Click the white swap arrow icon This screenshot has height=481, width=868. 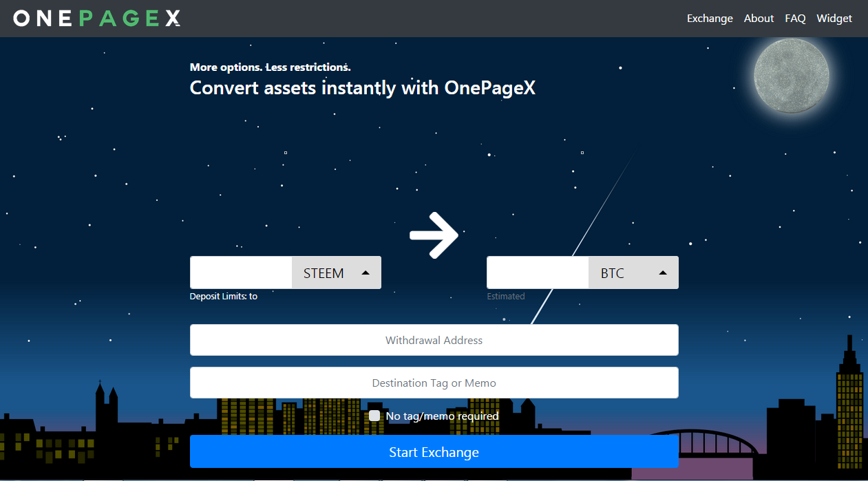(x=434, y=235)
